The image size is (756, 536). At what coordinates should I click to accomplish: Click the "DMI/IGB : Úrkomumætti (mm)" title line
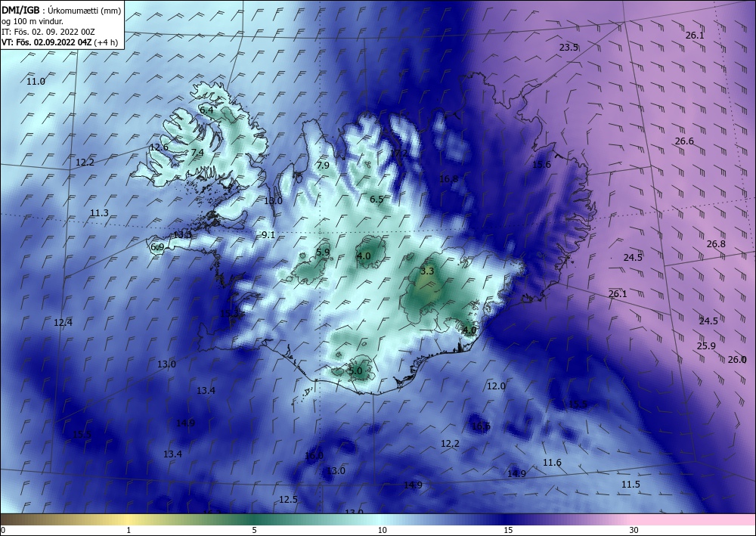(61, 11)
